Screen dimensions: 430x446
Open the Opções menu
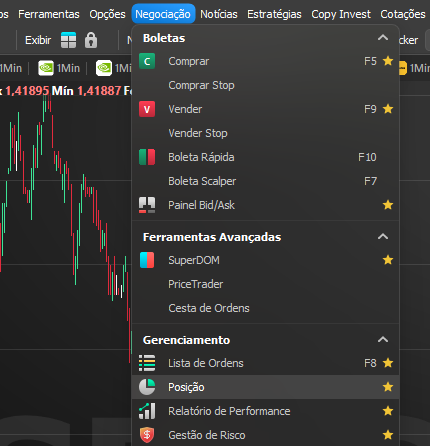pos(107,14)
